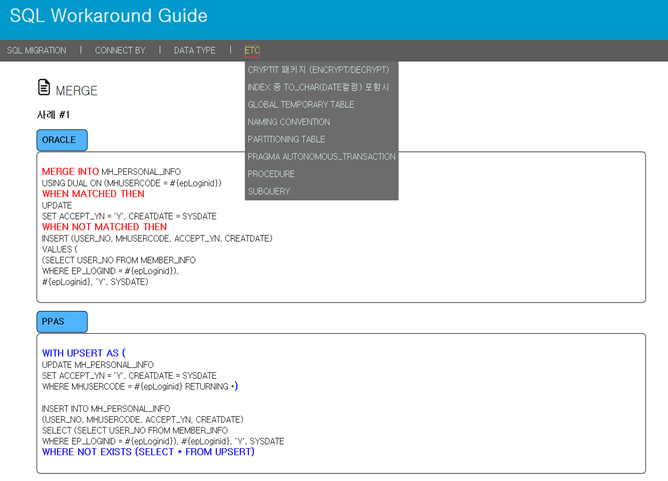Click the MERGE heading text
This screenshot has height=481, width=668.
point(76,91)
